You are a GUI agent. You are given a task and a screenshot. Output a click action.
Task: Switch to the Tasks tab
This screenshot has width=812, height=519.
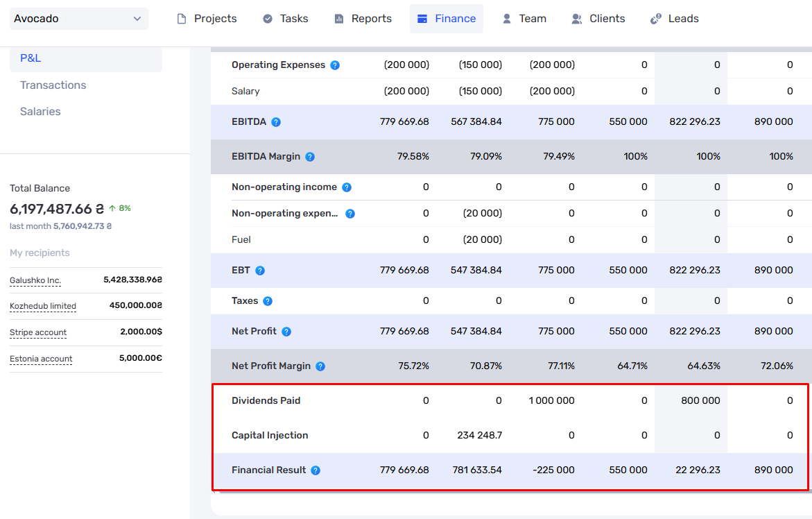285,19
